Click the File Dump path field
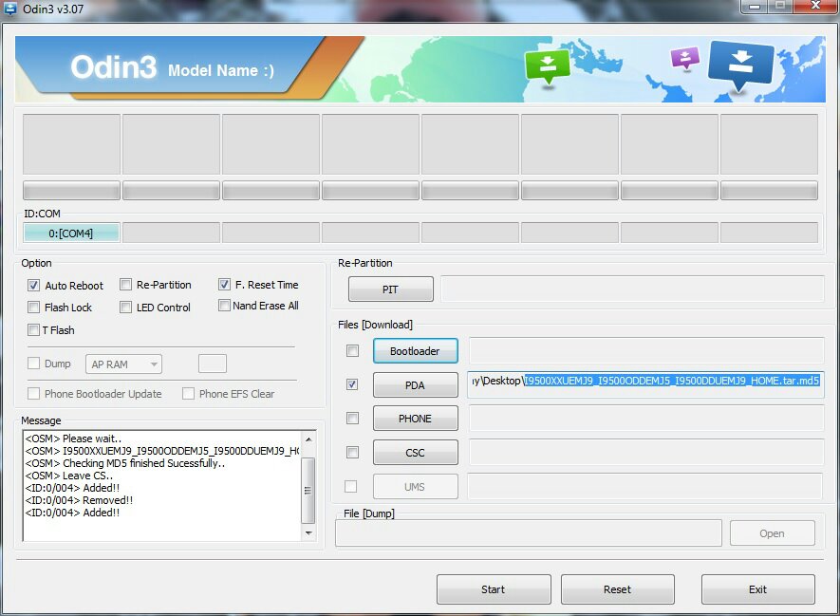 pos(529,533)
